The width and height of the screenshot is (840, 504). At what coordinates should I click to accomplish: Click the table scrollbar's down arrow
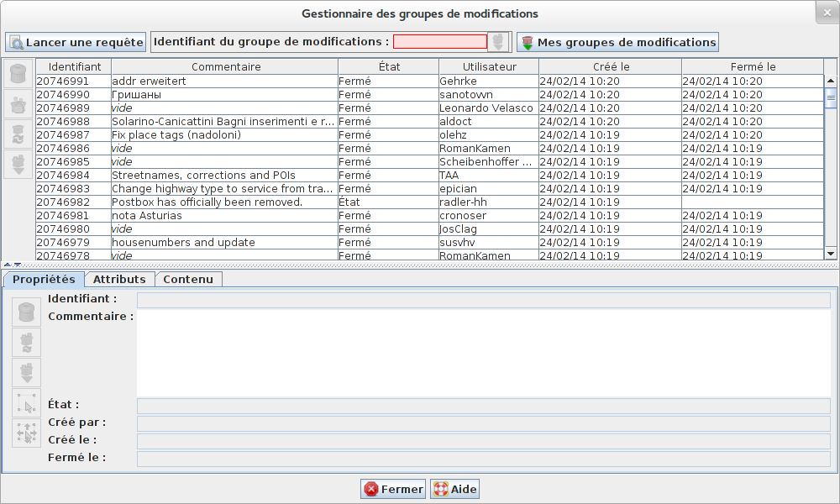coord(831,253)
